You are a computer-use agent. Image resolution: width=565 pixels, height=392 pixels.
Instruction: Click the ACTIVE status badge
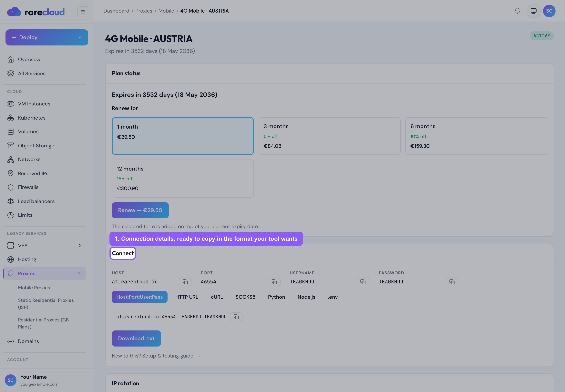(x=542, y=36)
